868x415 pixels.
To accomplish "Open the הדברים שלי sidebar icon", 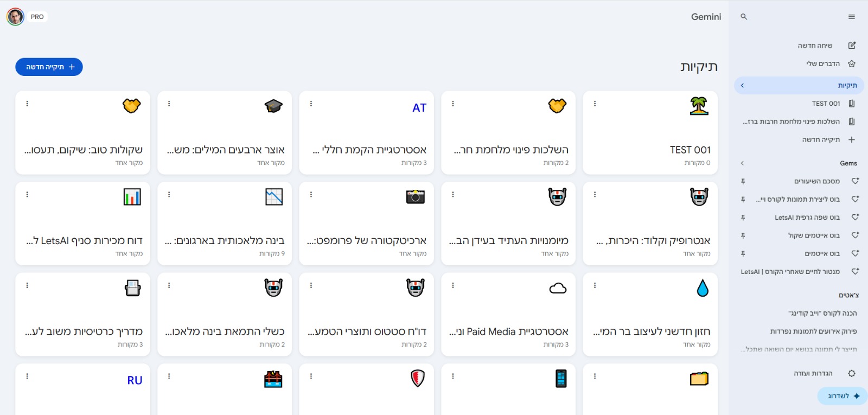I will click(x=852, y=63).
